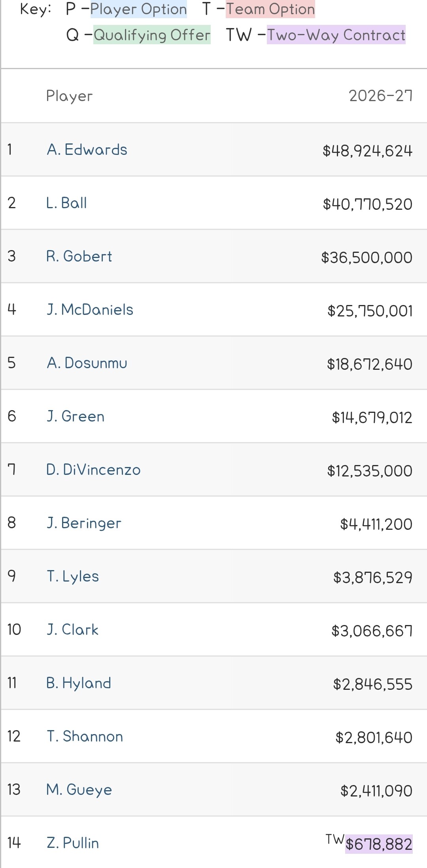This screenshot has width=427, height=868.
Task: Select B. Hyland player name
Action: click(x=79, y=683)
